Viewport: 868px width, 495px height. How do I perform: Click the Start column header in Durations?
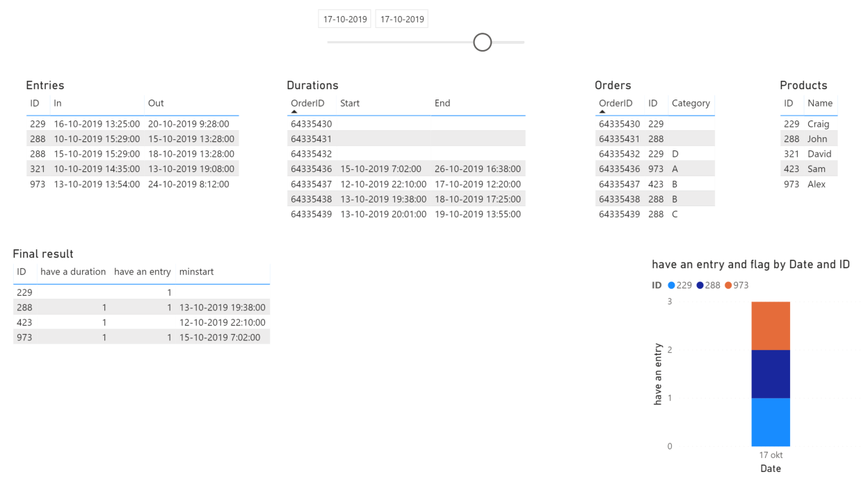(350, 103)
